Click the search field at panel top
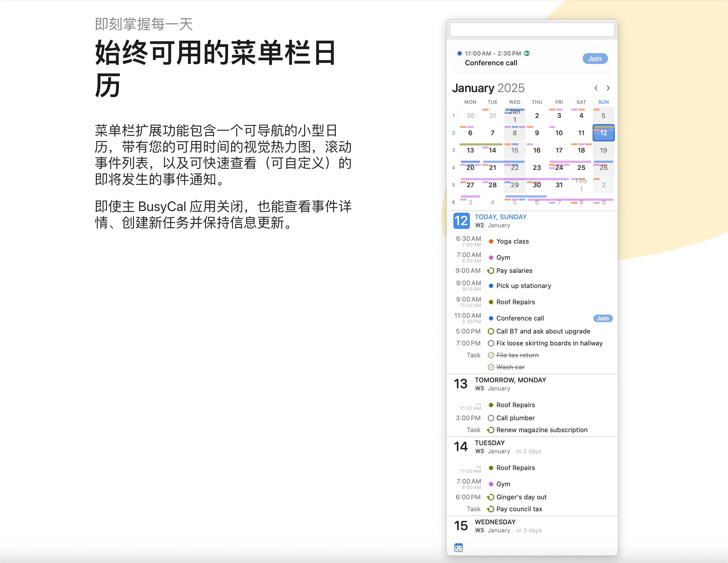Image resolution: width=728 pixels, height=563 pixels. click(532, 29)
